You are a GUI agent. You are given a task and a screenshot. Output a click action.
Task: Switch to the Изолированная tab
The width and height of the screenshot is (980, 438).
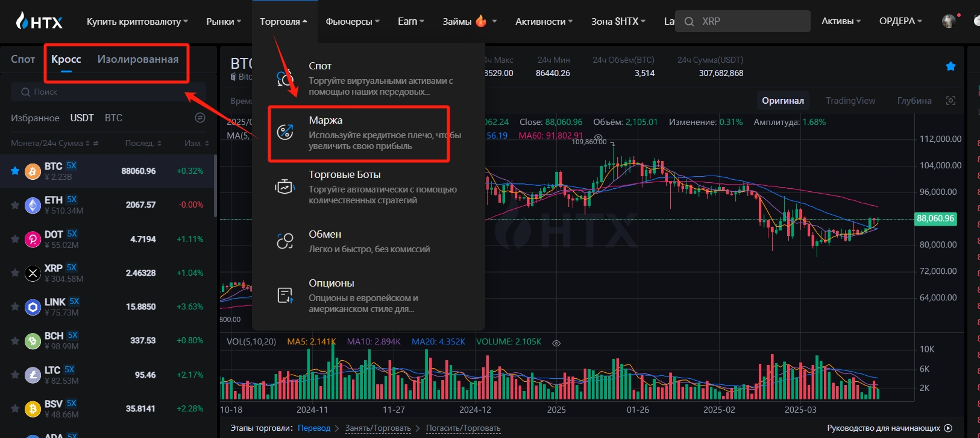137,59
